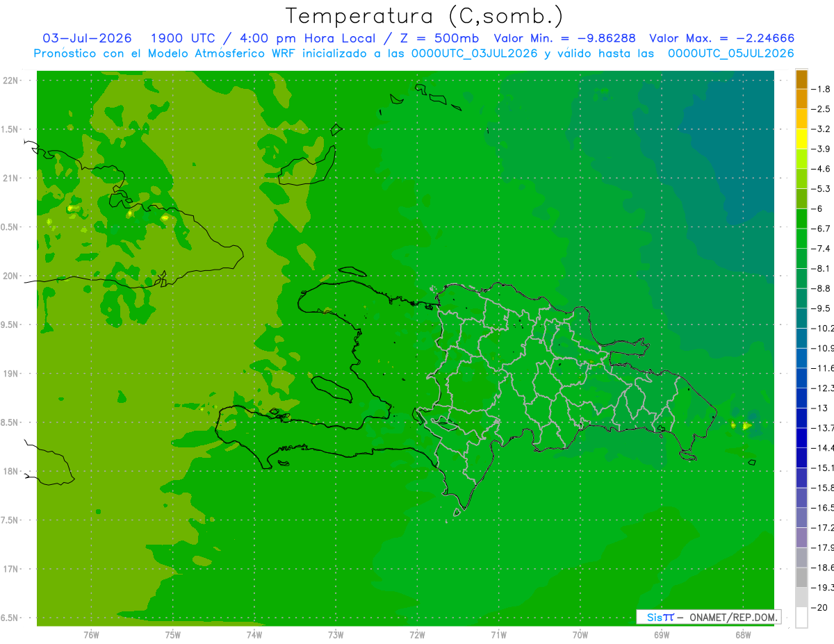Click 'Valor Min. = -9.86288' text

coord(564,38)
